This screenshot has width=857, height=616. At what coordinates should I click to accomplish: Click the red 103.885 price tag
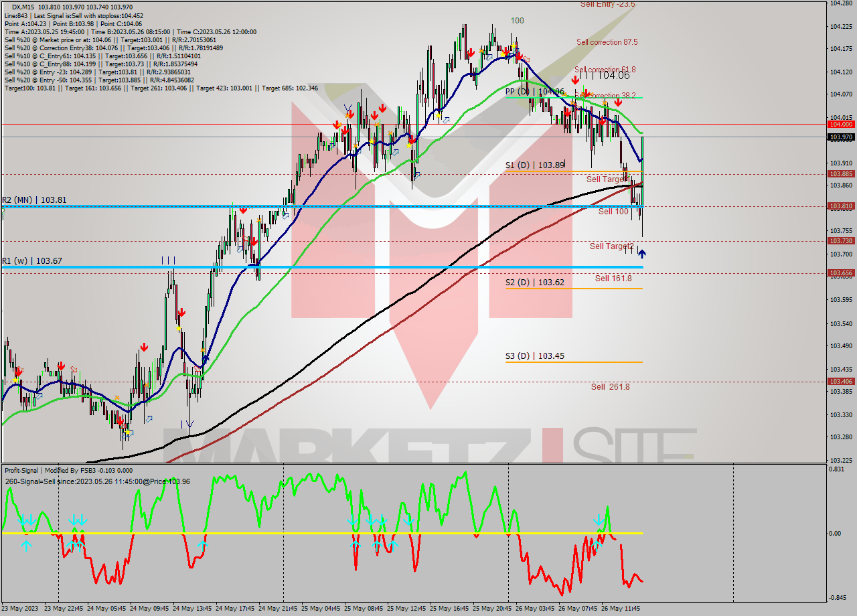coord(841,174)
